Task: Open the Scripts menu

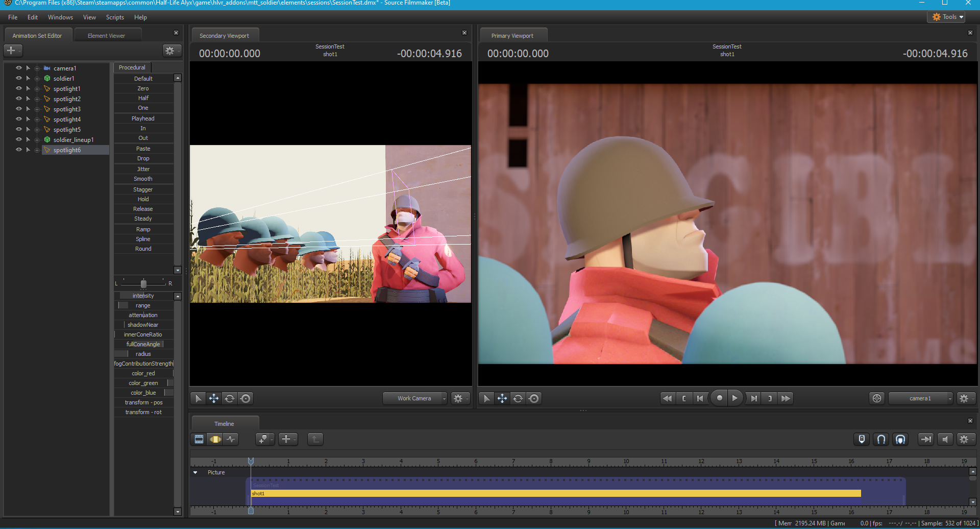Action: pos(115,17)
